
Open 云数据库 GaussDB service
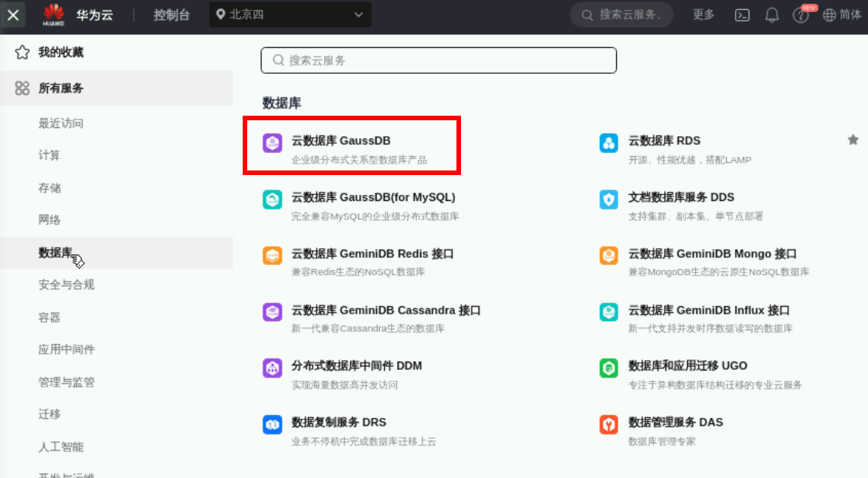point(341,141)
